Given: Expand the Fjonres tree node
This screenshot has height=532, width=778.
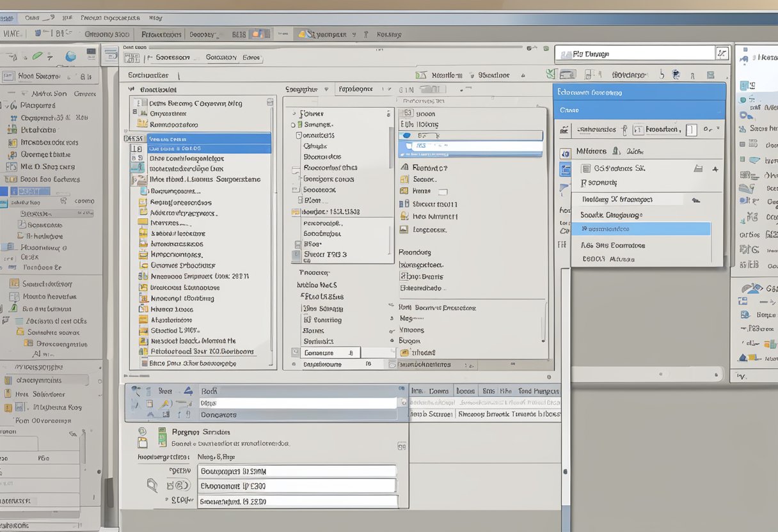Looking at the screenshot, I should [294, 114].
